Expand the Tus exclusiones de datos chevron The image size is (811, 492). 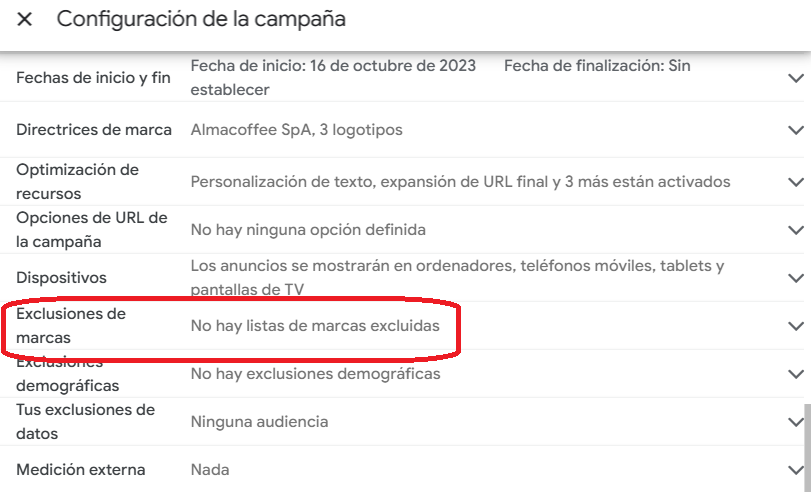(x=796, y=422)
